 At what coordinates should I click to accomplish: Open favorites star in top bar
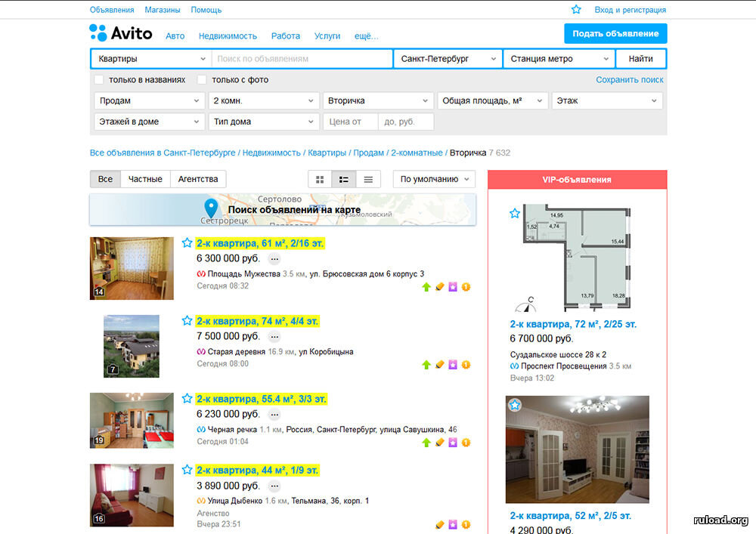[x=576, y=10]
